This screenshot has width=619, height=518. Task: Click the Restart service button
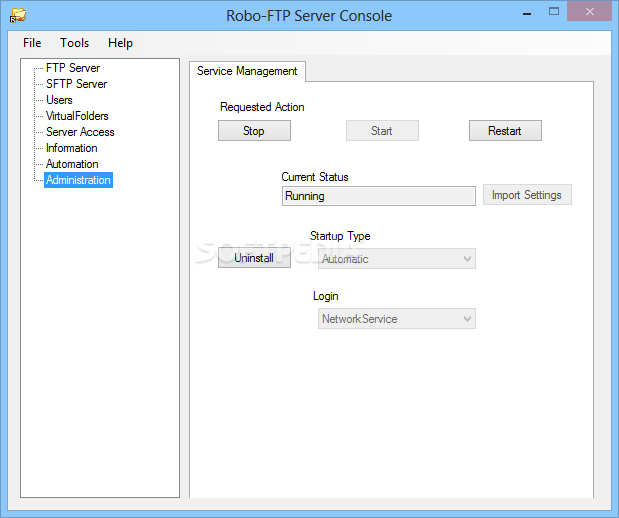[x=505, y=131]
